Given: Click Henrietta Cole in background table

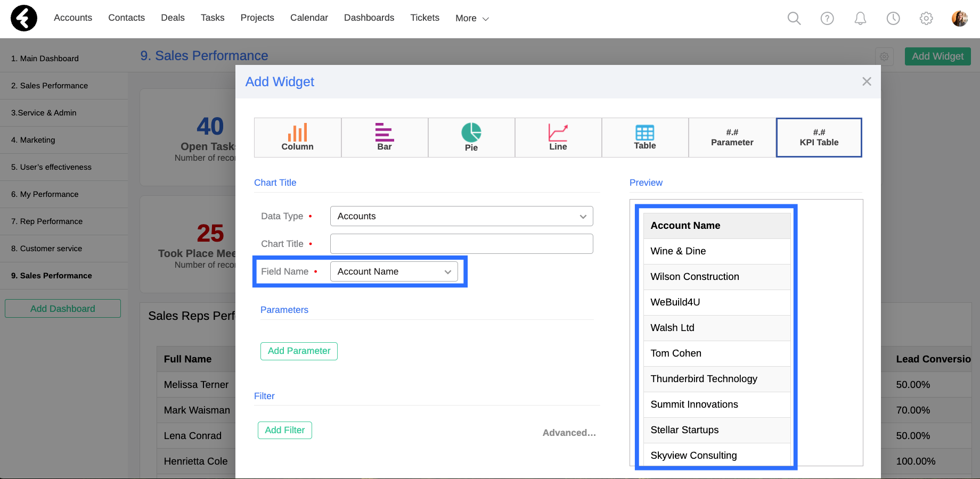Looking at the screenshot, I should click(195, 461).
